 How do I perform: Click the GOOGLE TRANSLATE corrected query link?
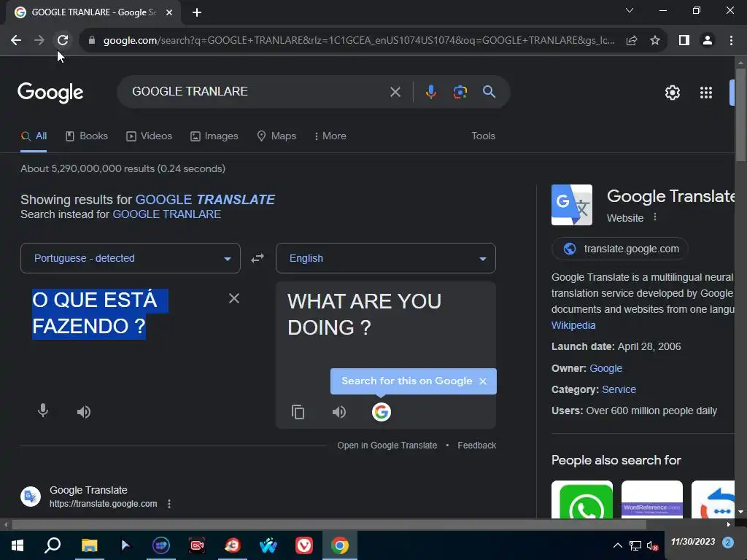[x=205, y=200]
